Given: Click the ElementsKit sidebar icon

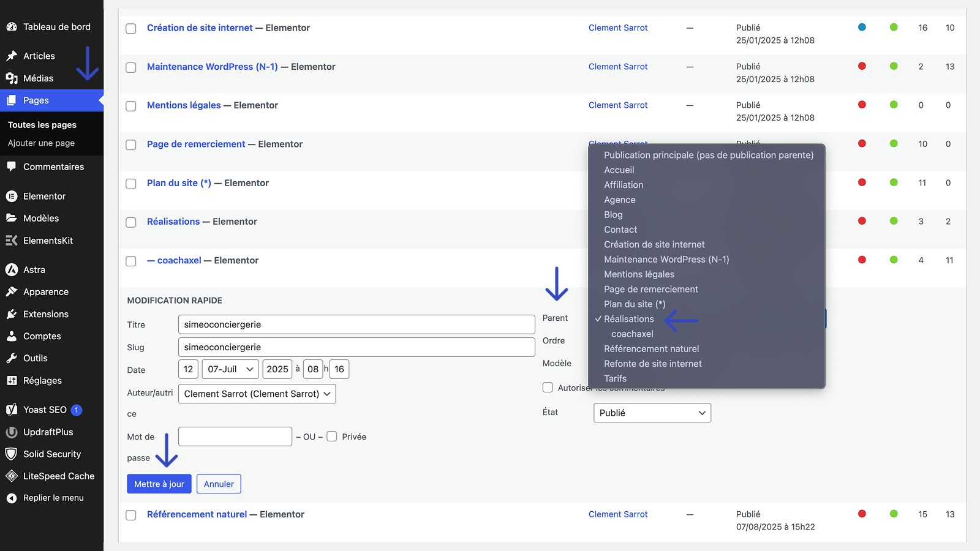Looking at the screenshot, I should point(12,241).
